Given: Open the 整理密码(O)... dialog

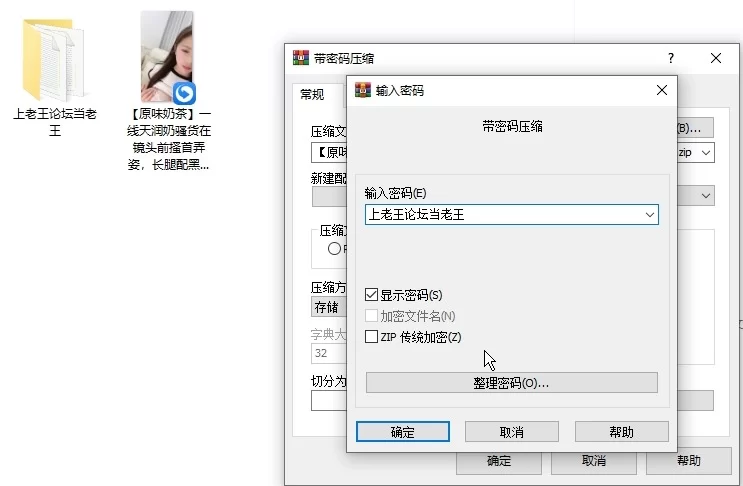Looking at the screenshot, I should coord(511,383).
